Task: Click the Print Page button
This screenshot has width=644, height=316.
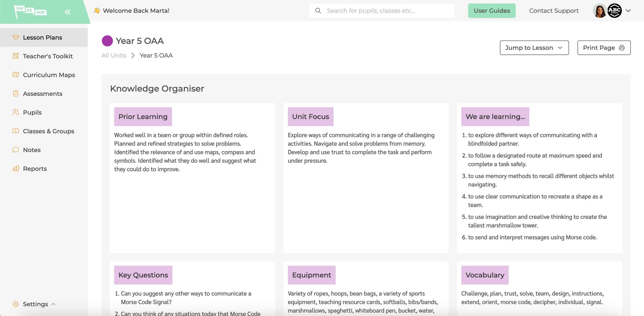Action: coord(604,48)
